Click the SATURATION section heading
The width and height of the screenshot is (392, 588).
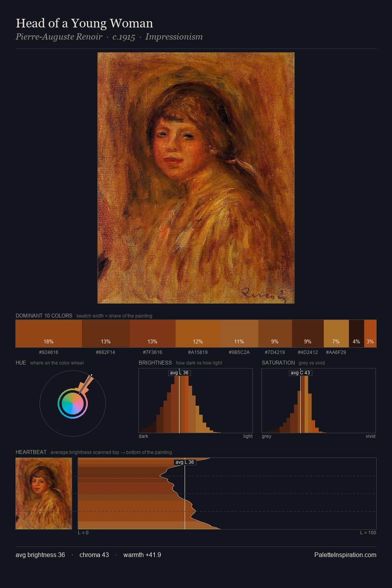pos(278,363)
